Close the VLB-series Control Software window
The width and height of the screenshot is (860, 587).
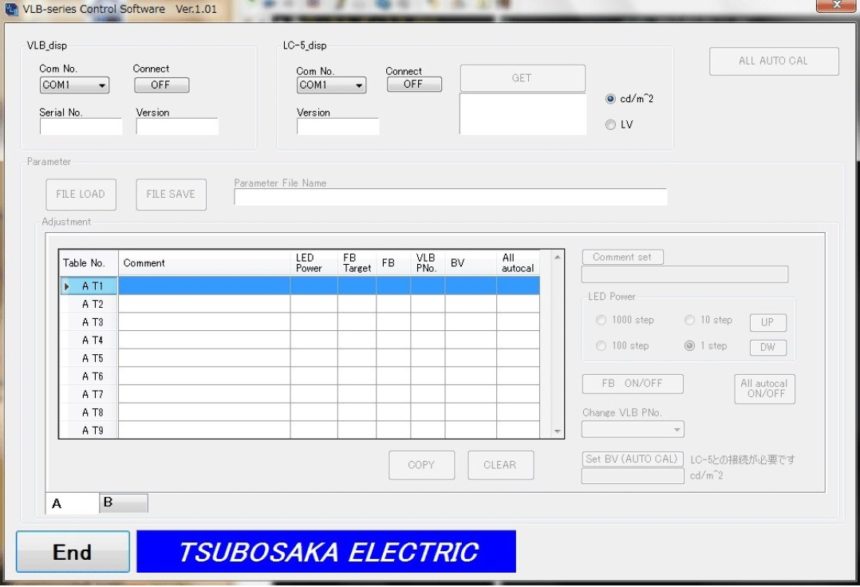(x=836, y=5)
